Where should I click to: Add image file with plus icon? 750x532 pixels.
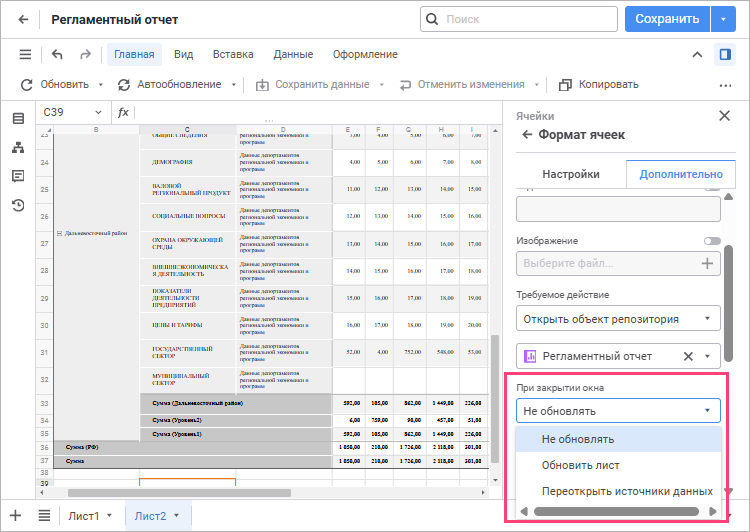[707, 263]
